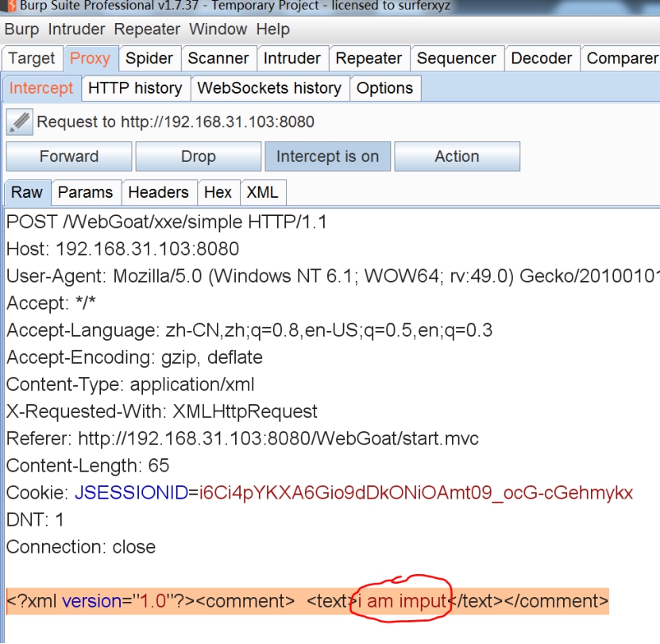Click the DNT: 1 header line
The image size is (660, 644).
(35, 520)
